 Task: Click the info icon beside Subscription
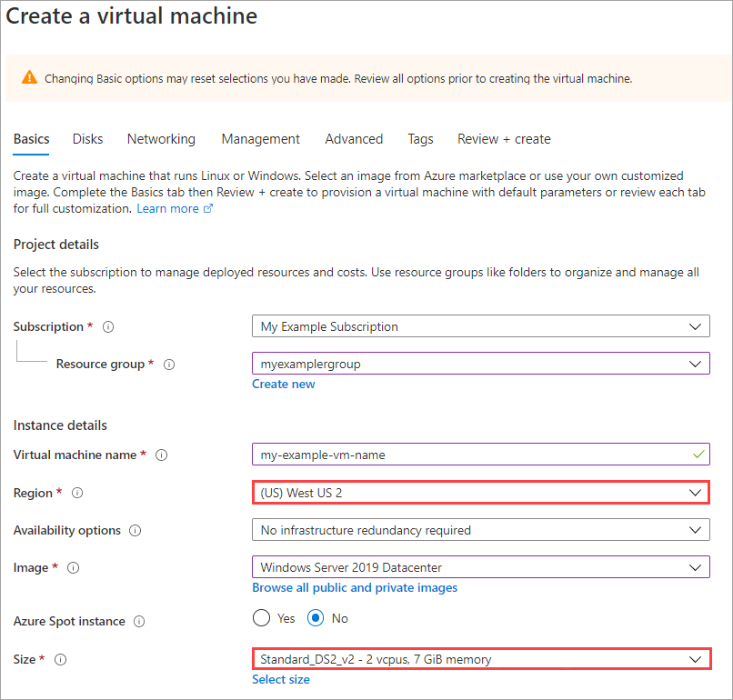109,326
